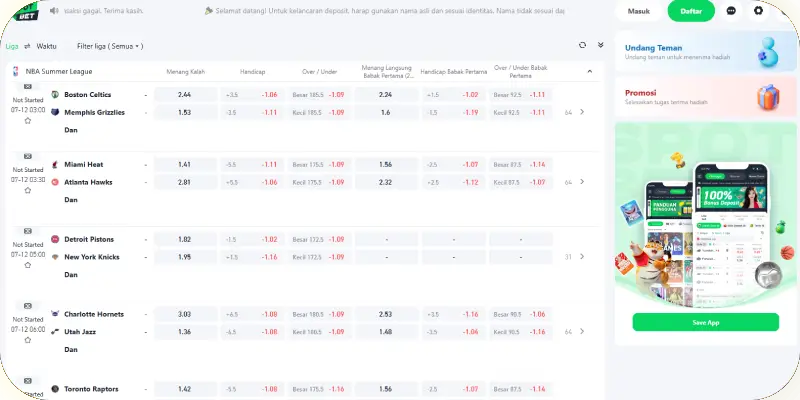Select Utah Jazz 1.36 Menang Kalah odds
The image size is (800, 400).
point(185,332)
